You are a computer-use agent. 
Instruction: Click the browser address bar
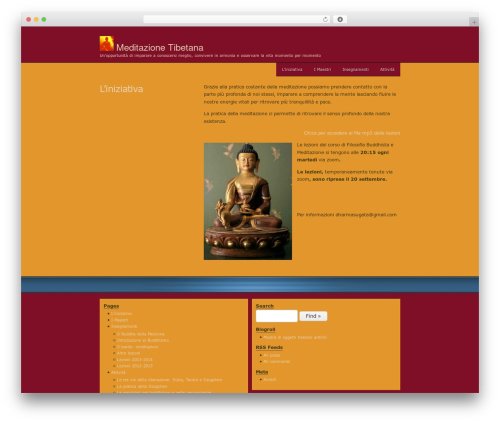tap(237, 19)
